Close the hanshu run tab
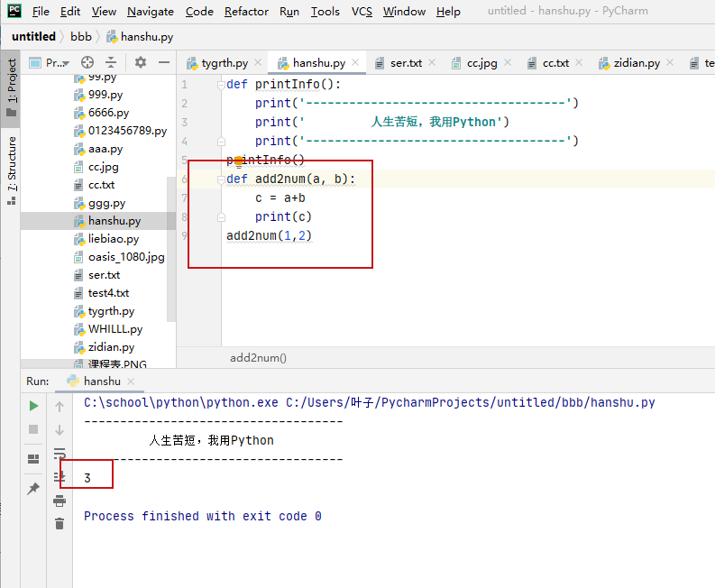 coord(131,381)
